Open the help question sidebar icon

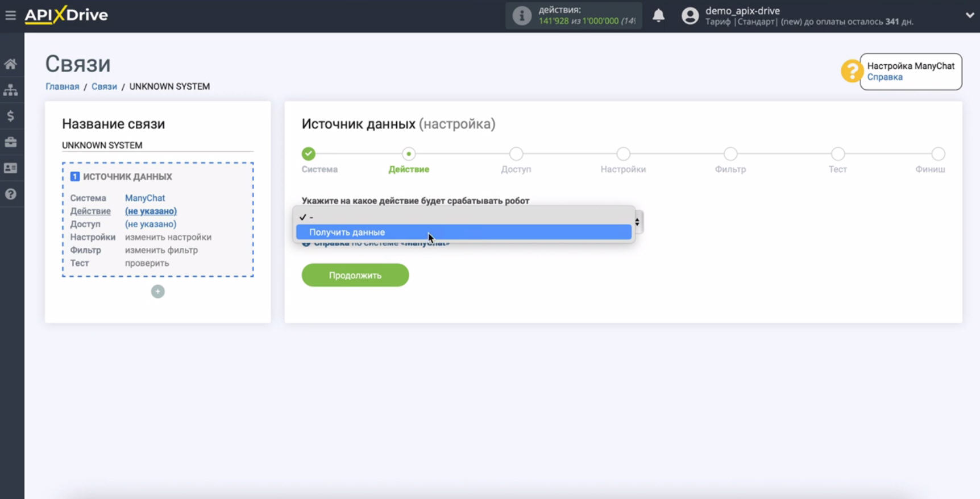[10, 194]
